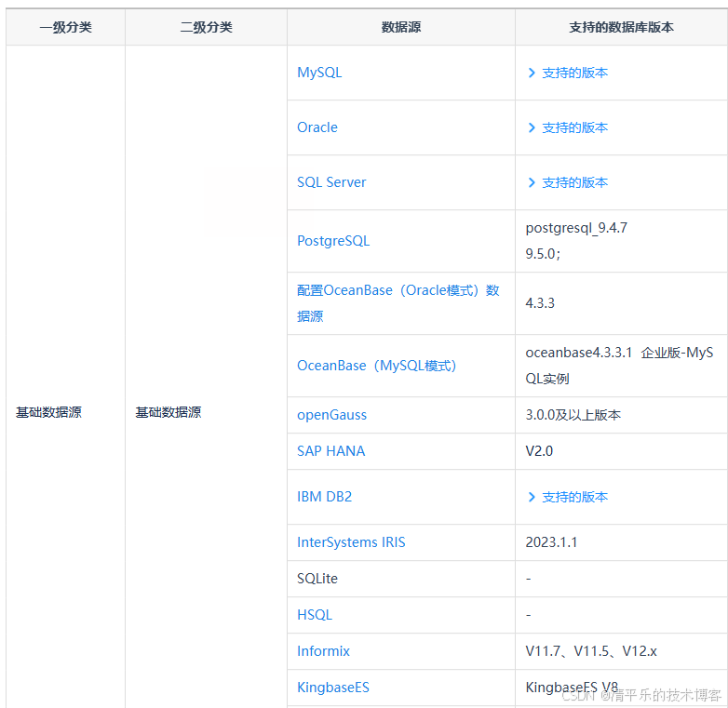Open the HSQL data source link
Viewport: 728px width, 708px height.
pyautogui.click(x=315, y=615)
